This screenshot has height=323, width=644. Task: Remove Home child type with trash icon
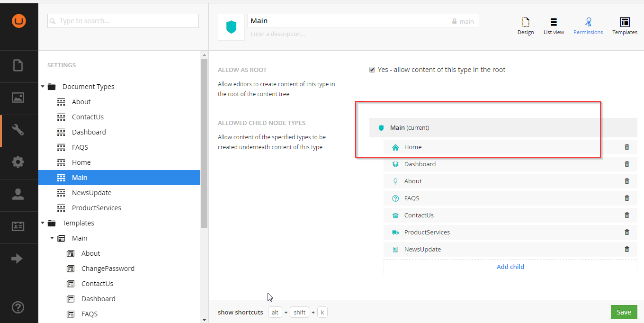[x=627, y=147]
